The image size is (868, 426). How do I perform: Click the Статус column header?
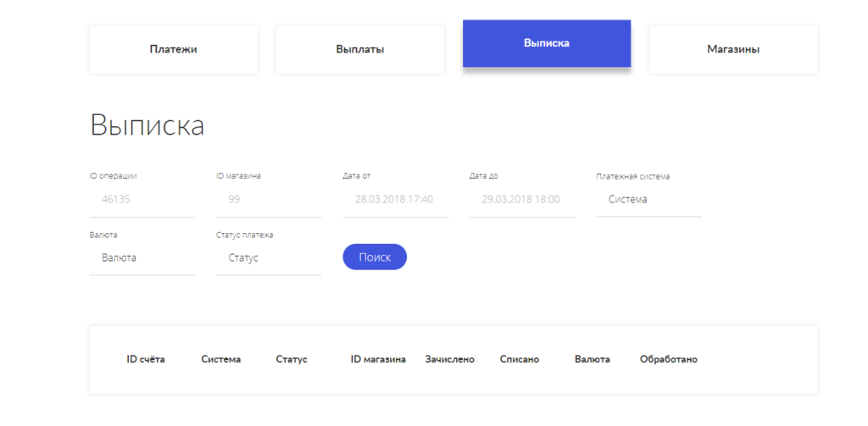point(292,359)
